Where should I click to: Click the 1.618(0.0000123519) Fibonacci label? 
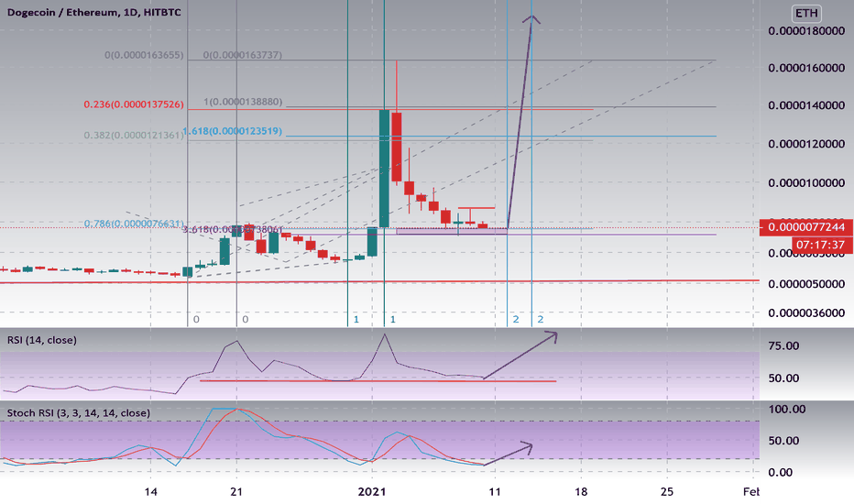[x=233, y=131]
